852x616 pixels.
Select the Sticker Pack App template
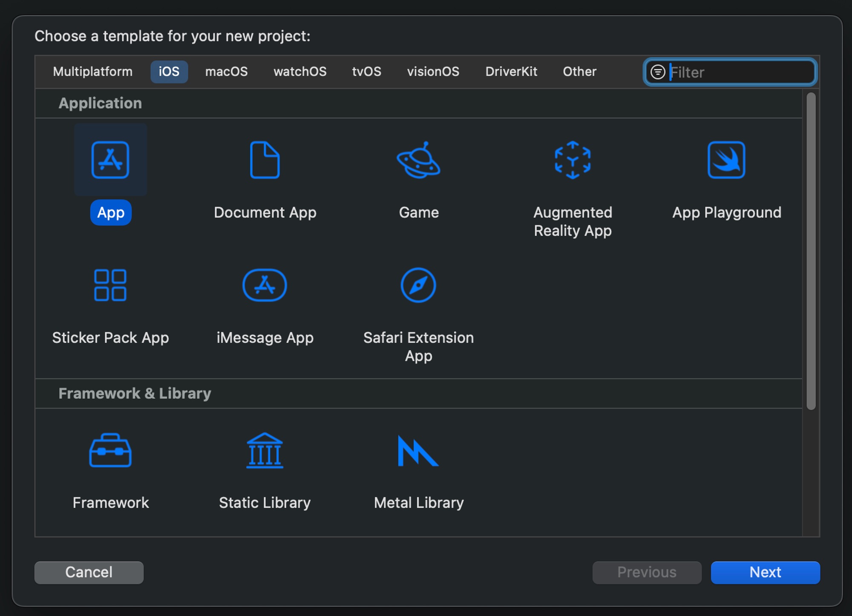tap(110, 285)
